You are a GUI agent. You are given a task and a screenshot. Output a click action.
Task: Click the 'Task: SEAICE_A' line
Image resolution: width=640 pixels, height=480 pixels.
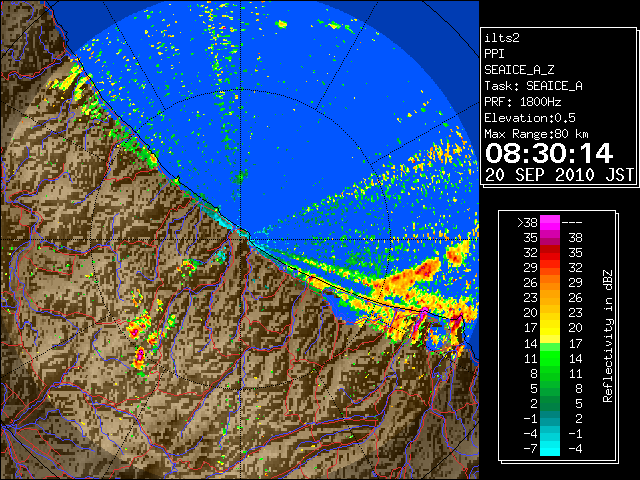[533, 86]
